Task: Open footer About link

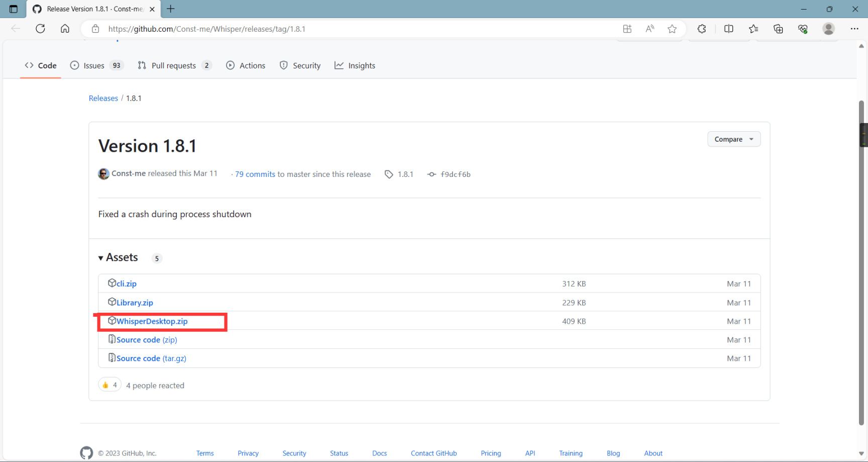Action: [x=654, y=453]
